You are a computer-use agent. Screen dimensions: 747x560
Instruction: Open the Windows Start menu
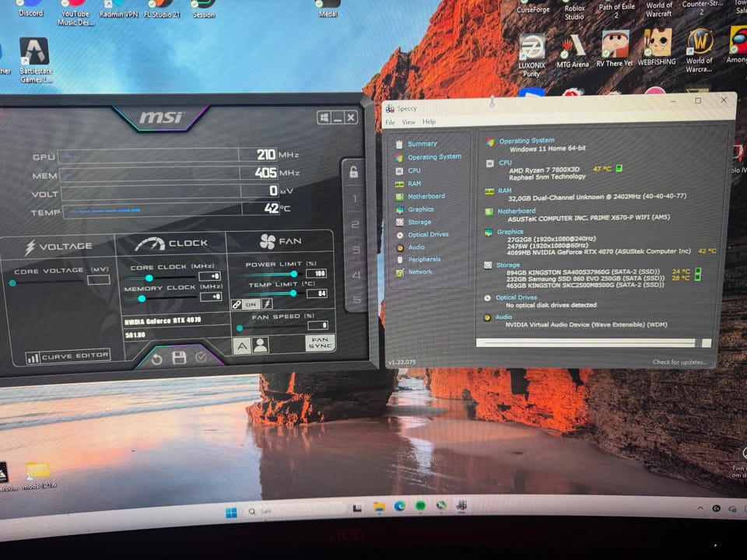[x=231, y=513]
